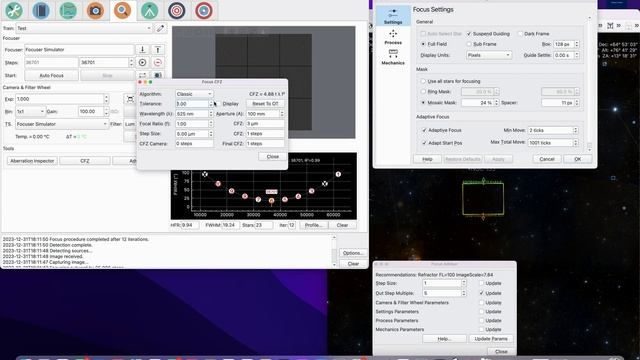
Task: Open focus log Options... button
Action: [x=353, y=253]
